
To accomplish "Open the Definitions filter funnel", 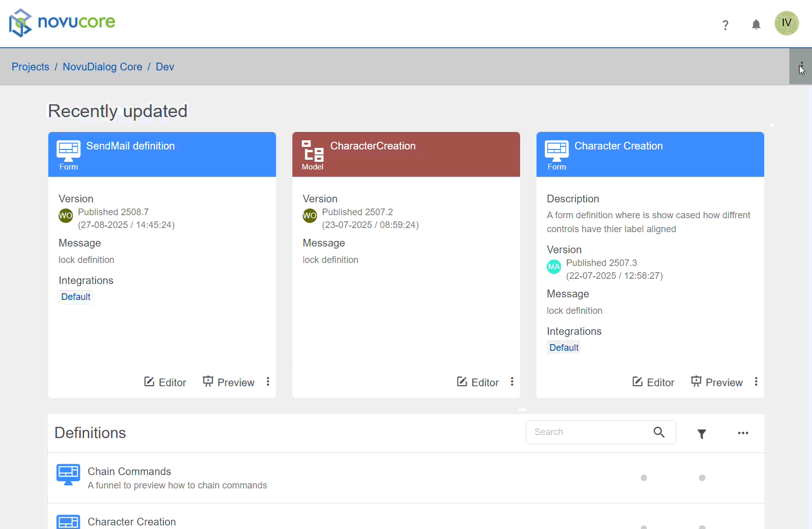I will point(702,433).
